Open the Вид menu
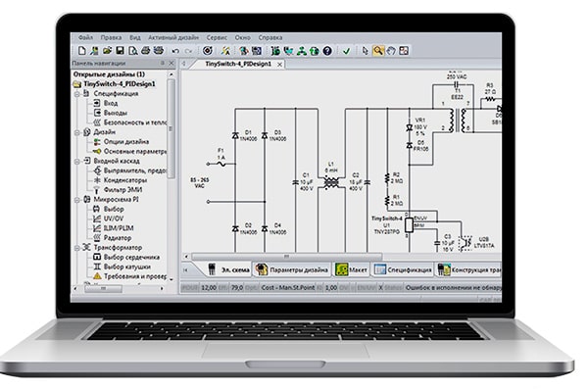Image resolution: width=588 pixels, height=389 pixels. [x=135, y=37]
